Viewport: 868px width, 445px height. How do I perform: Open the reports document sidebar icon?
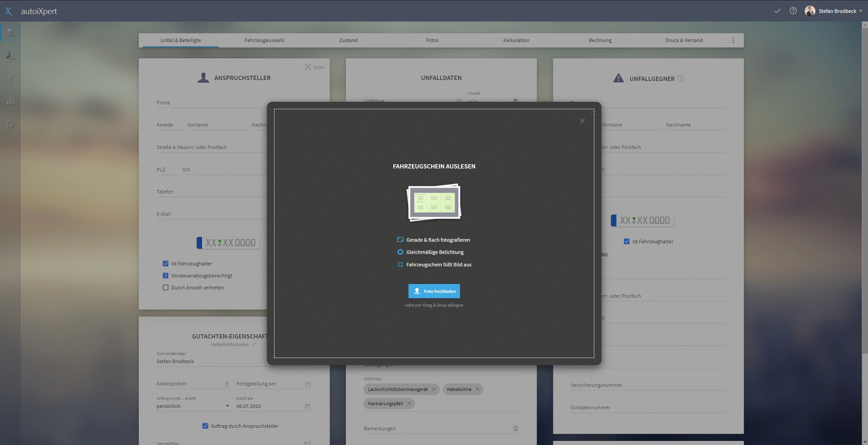(x=10, y=33)
